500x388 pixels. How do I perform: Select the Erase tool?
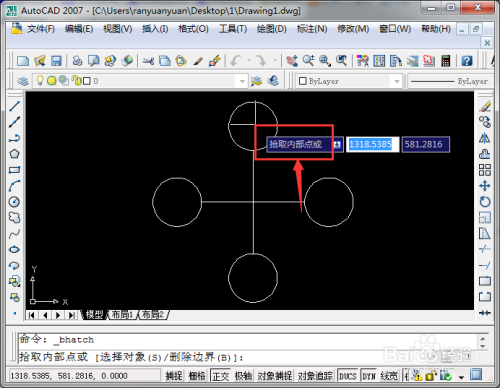485,106
